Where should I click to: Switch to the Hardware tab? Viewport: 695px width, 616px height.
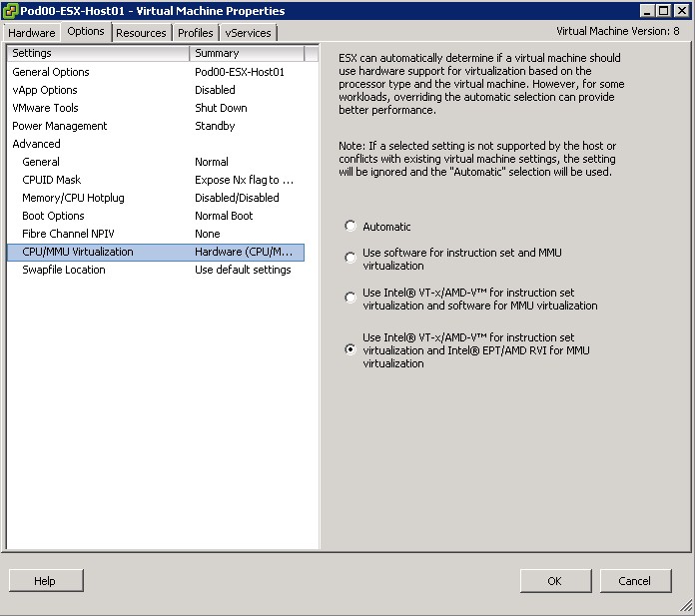coord(32,33)
